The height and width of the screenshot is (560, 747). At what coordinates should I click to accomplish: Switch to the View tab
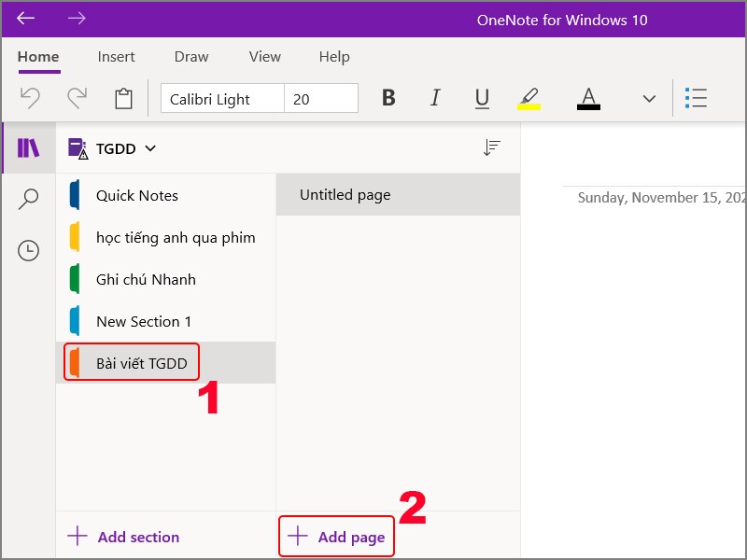[265, 57]
